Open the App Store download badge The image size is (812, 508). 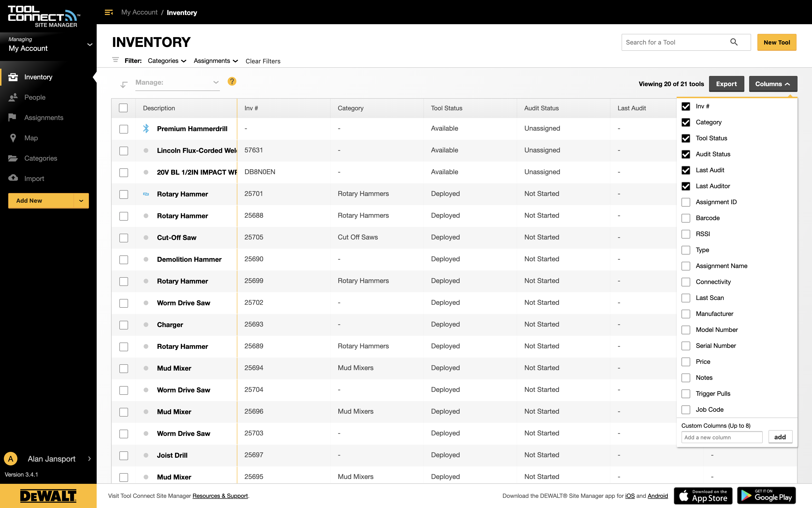703,496
